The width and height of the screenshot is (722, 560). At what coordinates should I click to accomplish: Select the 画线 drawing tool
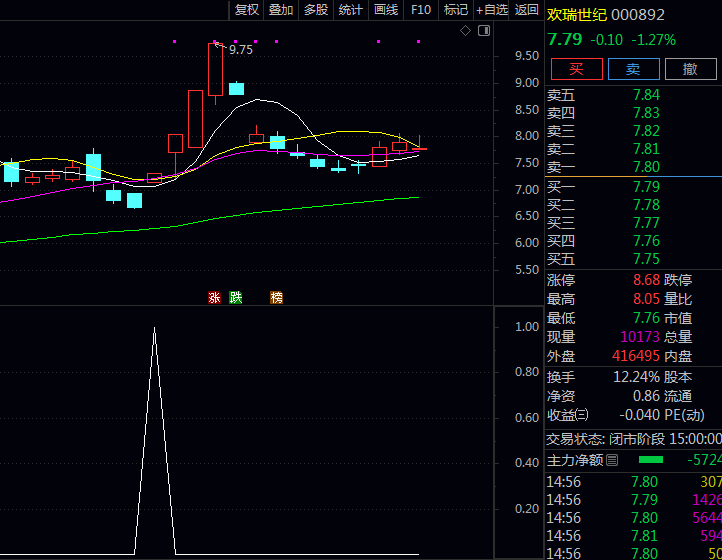click(x=386, y=10)
